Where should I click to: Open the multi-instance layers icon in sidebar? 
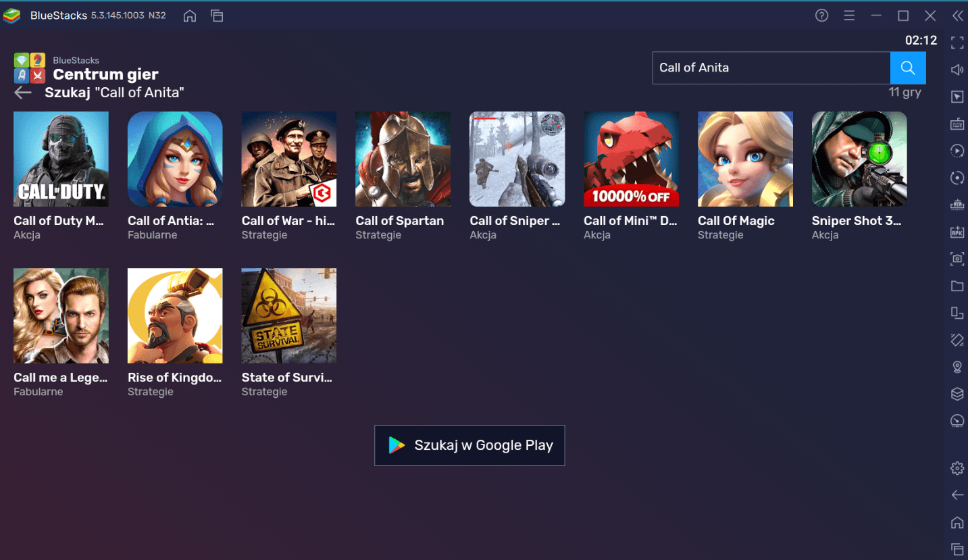tap(957, 394)
